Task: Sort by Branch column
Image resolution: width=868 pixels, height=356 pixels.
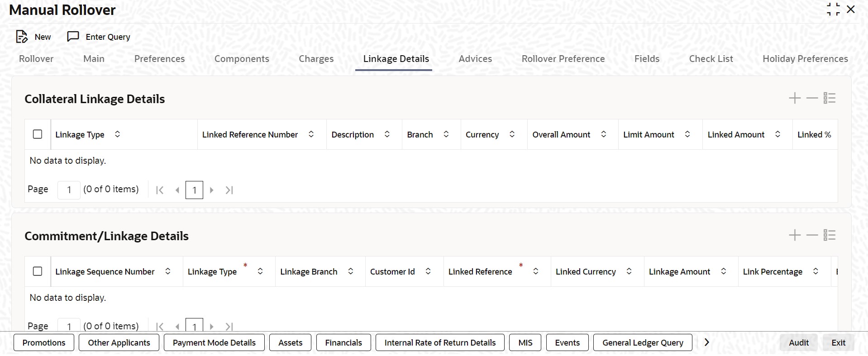Action: (x=446, y=134)
